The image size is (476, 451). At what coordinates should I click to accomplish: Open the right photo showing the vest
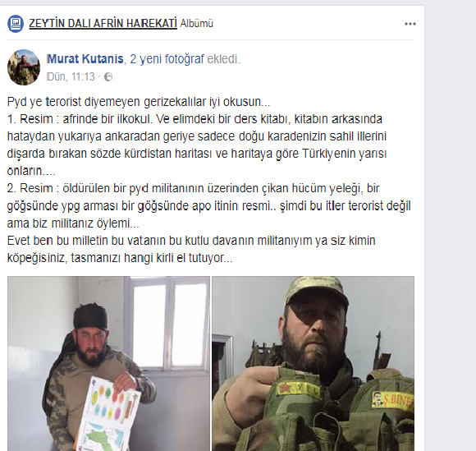(x=313, y=363)
